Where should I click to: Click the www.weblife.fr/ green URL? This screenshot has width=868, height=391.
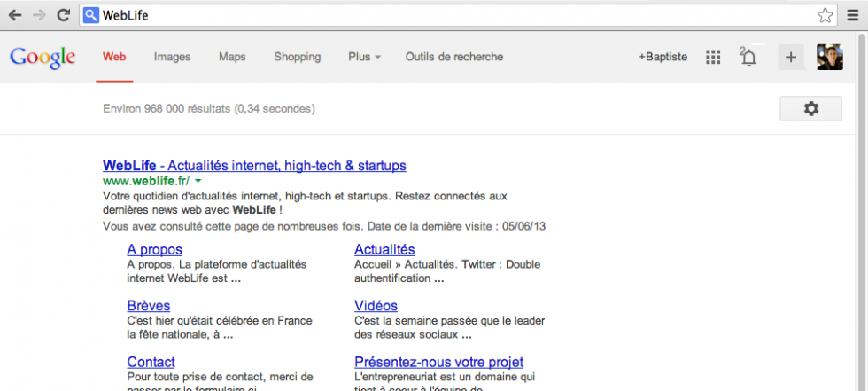(x=146, y=181)
